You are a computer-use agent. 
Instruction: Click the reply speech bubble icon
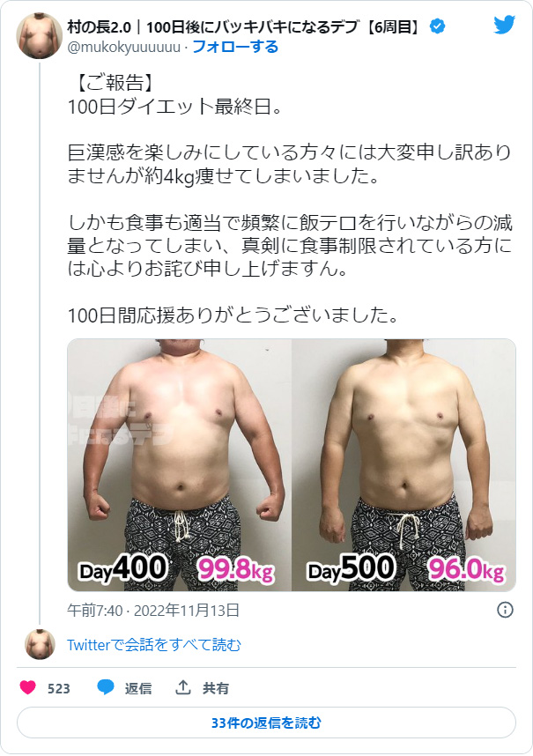(x=106, y=687)
